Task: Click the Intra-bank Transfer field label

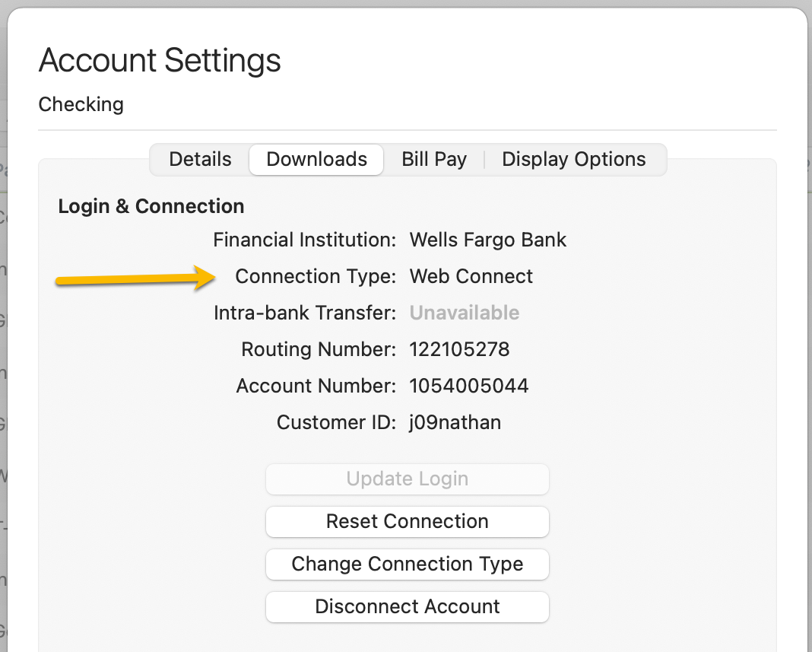Action: tap(305, 313)
